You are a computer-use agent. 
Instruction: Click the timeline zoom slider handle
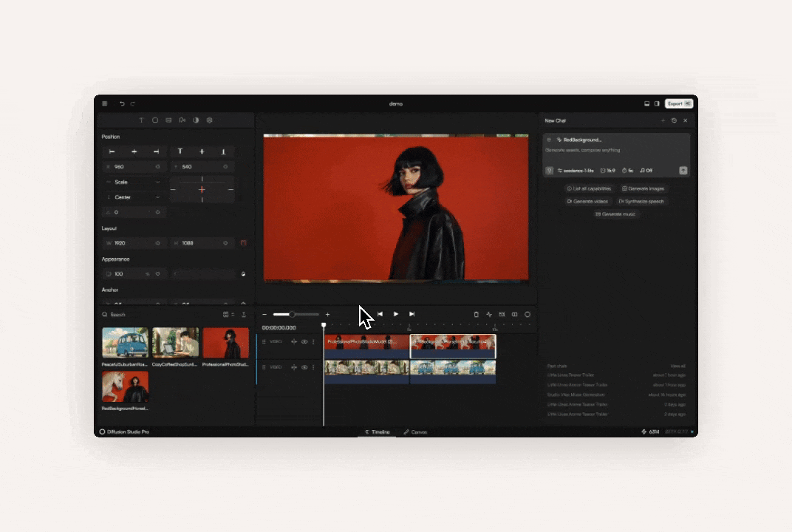point(292,314)
